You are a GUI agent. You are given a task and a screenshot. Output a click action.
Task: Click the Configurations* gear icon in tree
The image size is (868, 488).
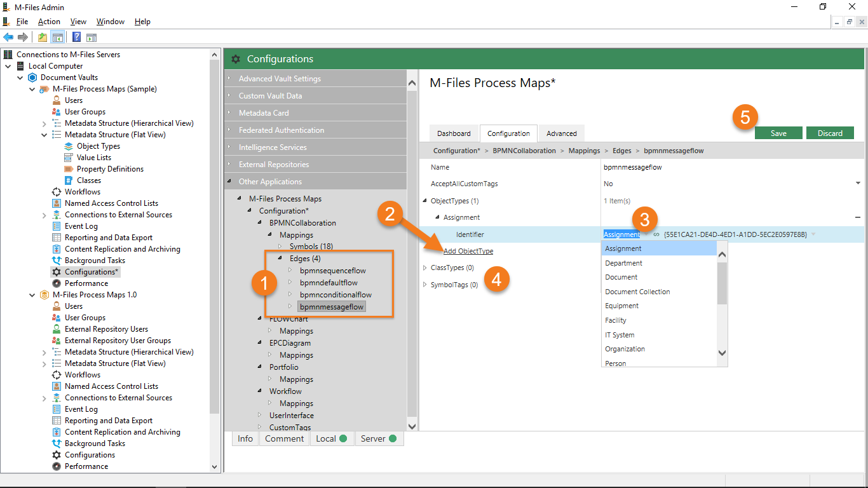tap(57, 272)
